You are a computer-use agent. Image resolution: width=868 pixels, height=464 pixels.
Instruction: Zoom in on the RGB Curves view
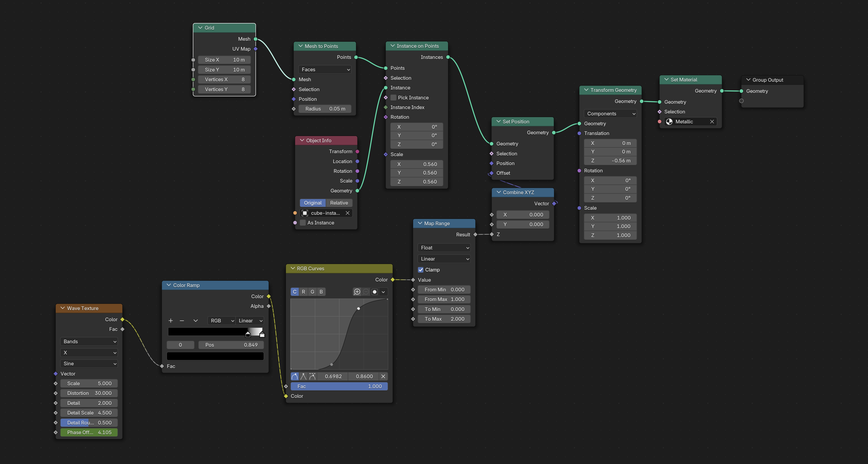[357, 292]
